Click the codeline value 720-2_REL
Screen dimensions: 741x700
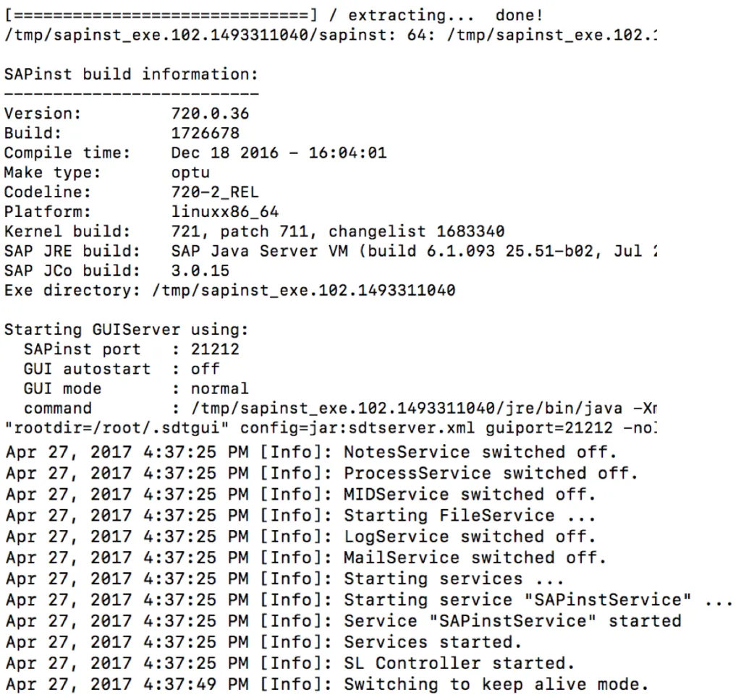tap(214, 192)
